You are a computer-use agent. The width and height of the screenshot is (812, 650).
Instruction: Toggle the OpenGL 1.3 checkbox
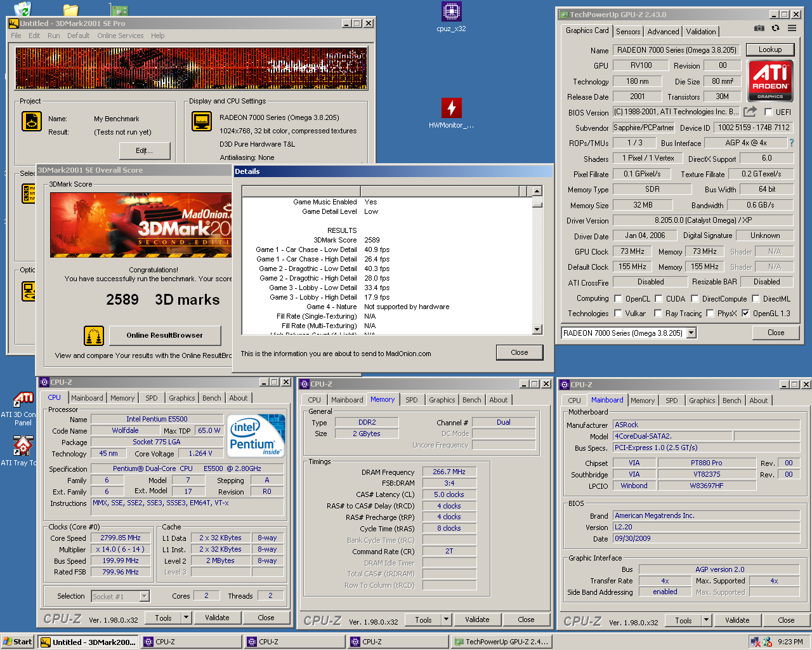point(745,313)
